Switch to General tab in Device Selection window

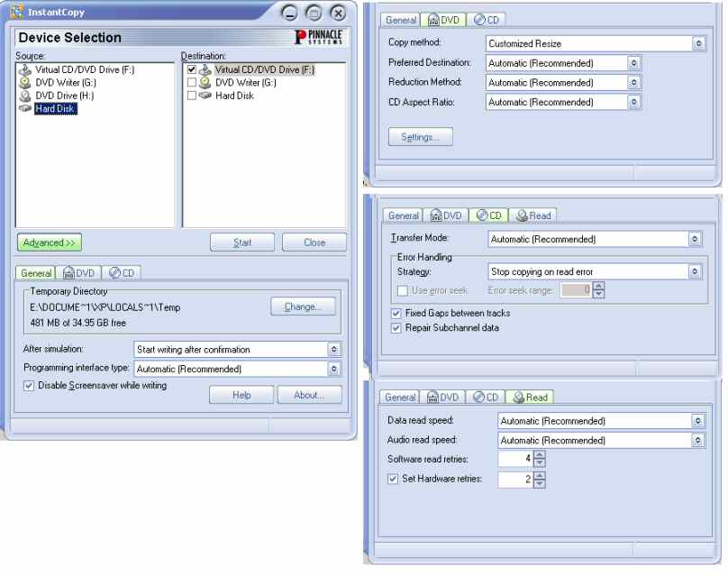pos(36,273)
